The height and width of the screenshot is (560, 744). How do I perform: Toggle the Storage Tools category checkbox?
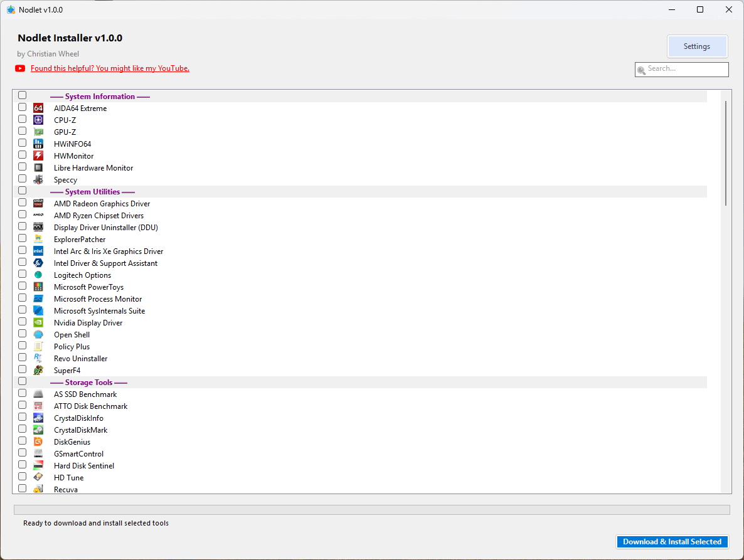(x=23, y=381)
